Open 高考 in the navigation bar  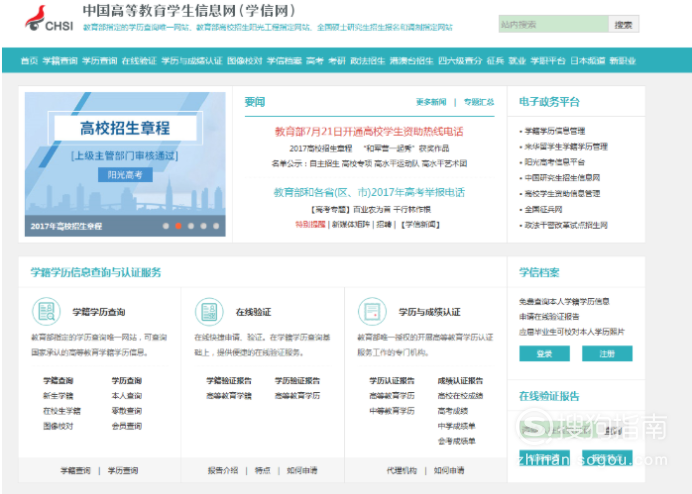coord(315,61)
